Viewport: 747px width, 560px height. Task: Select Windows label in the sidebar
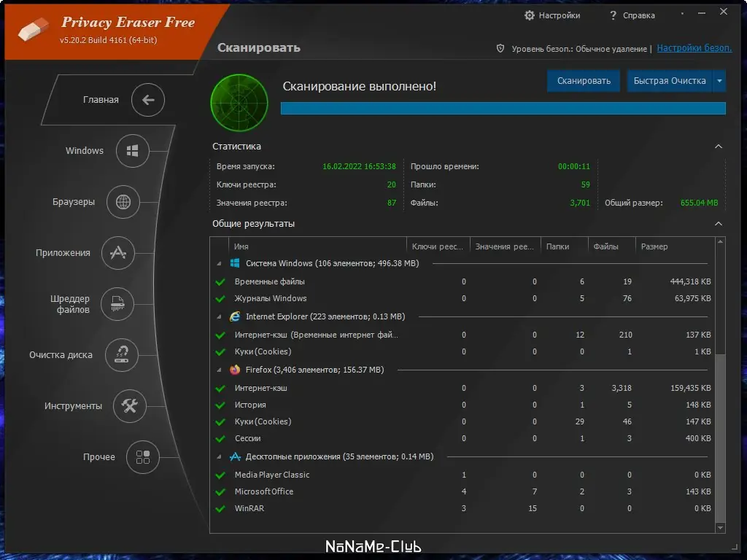[x=85, y=150]
